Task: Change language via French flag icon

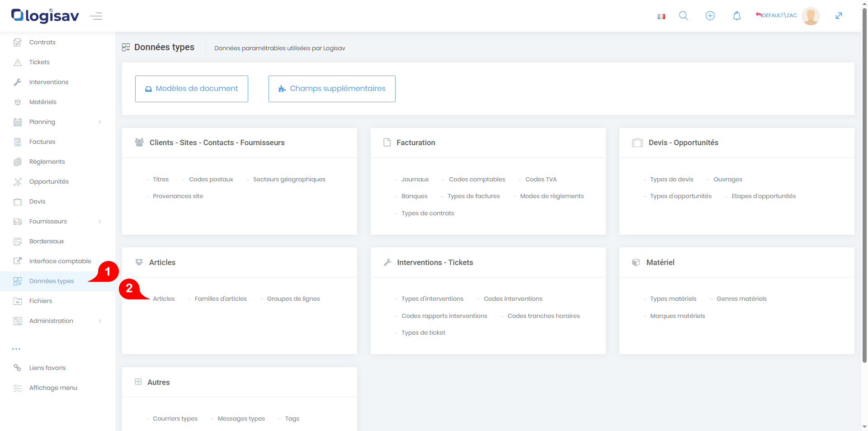Action: coord(661,16)
